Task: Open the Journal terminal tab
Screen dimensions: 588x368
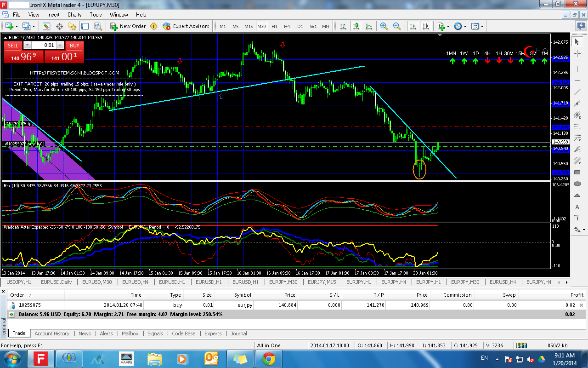Action: 239,333
